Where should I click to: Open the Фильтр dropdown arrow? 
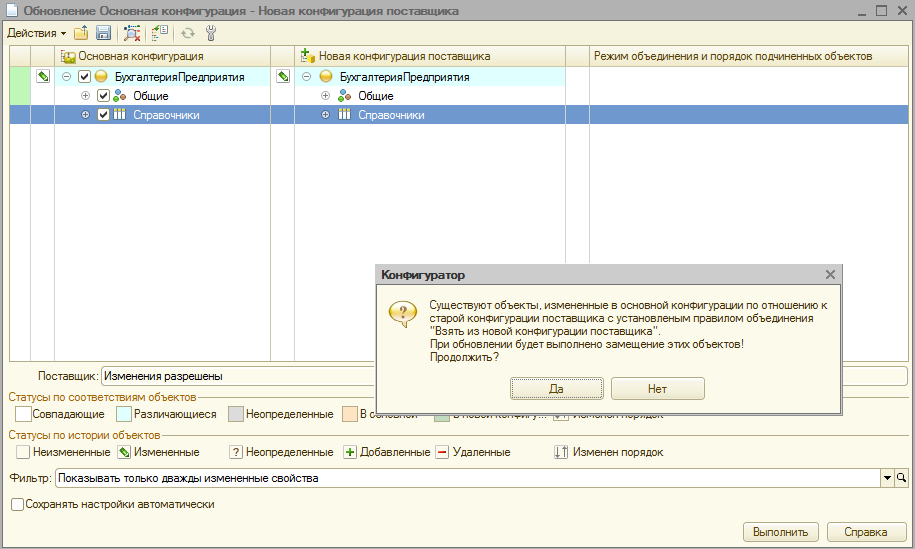[x=888, y=478]
